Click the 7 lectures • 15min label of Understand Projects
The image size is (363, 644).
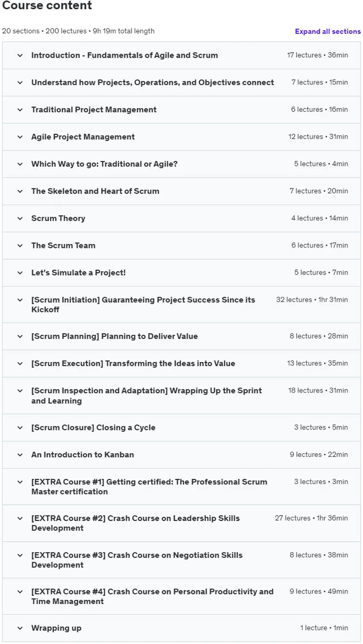(320, 82)
